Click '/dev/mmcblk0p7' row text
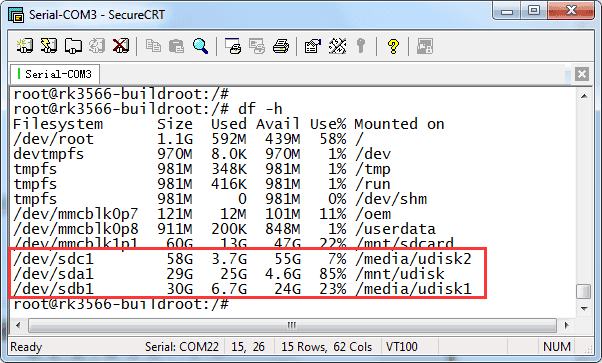Image resolution: width=602 pixels, height=363 pixels. [x=76, y=214]
